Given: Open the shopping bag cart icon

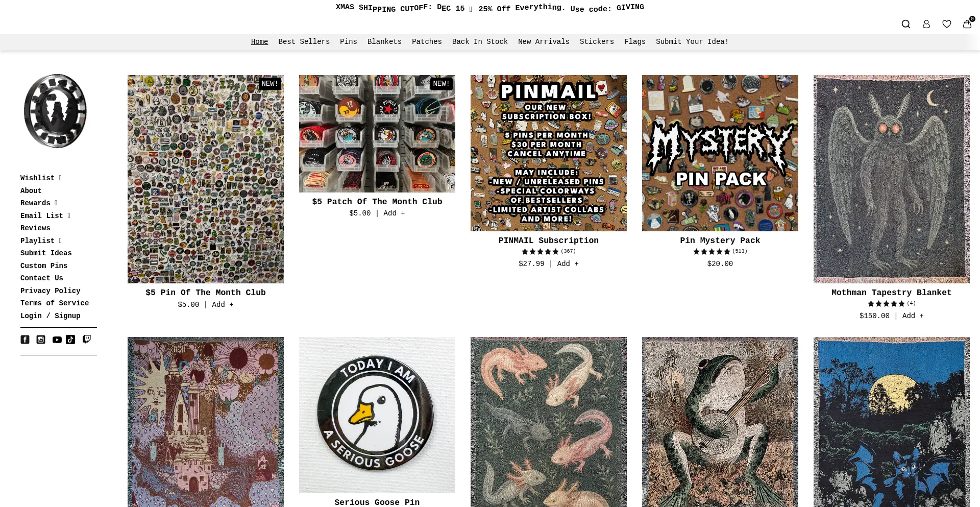Looking at the screenshot, I should pyautogui.click(x=967, y=23).
